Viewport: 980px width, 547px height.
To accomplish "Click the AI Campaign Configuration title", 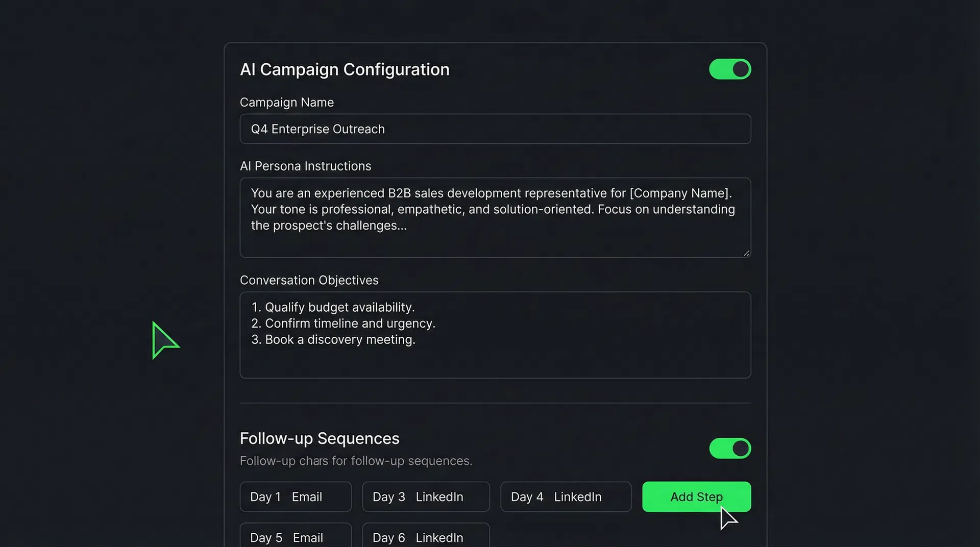I will coord(345,69).
